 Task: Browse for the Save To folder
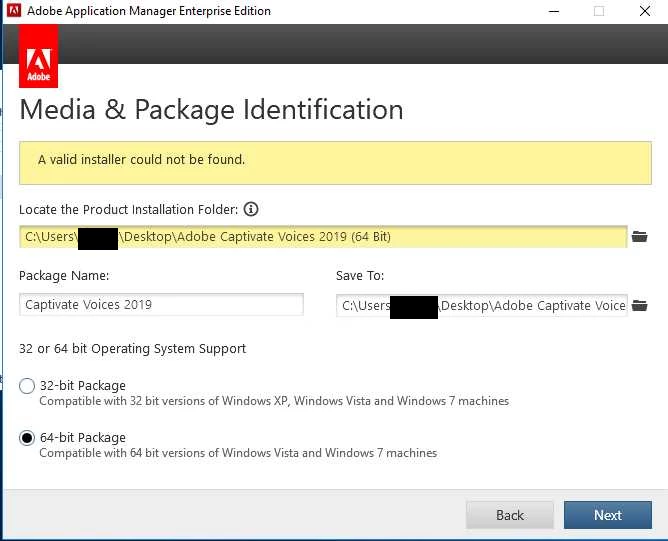639,305
